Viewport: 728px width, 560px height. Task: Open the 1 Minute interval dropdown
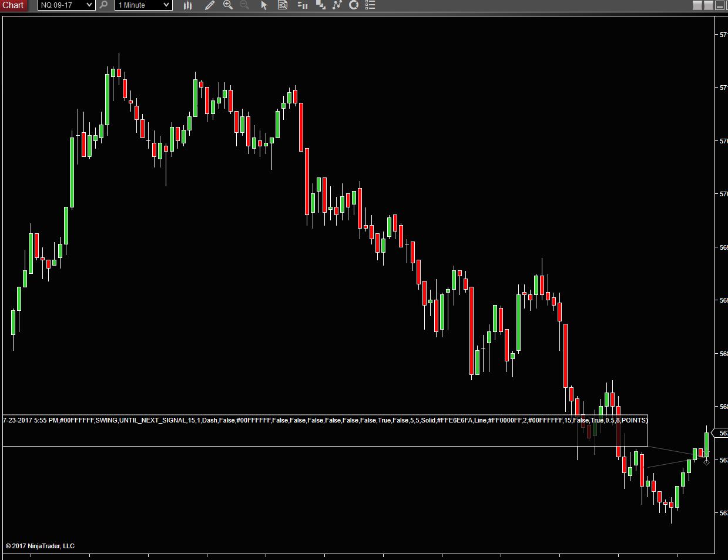(x=143, y=5)
